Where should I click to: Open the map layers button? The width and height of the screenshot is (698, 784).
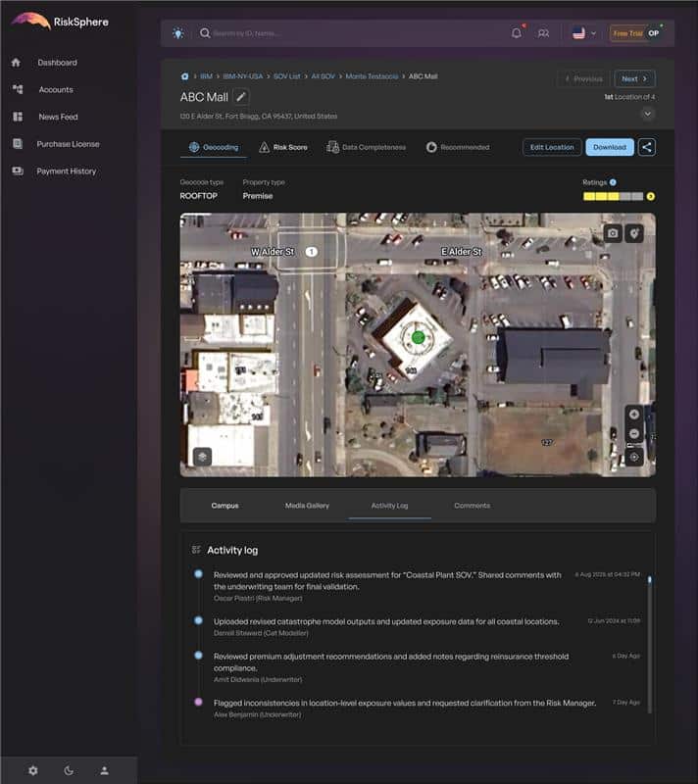201,457
